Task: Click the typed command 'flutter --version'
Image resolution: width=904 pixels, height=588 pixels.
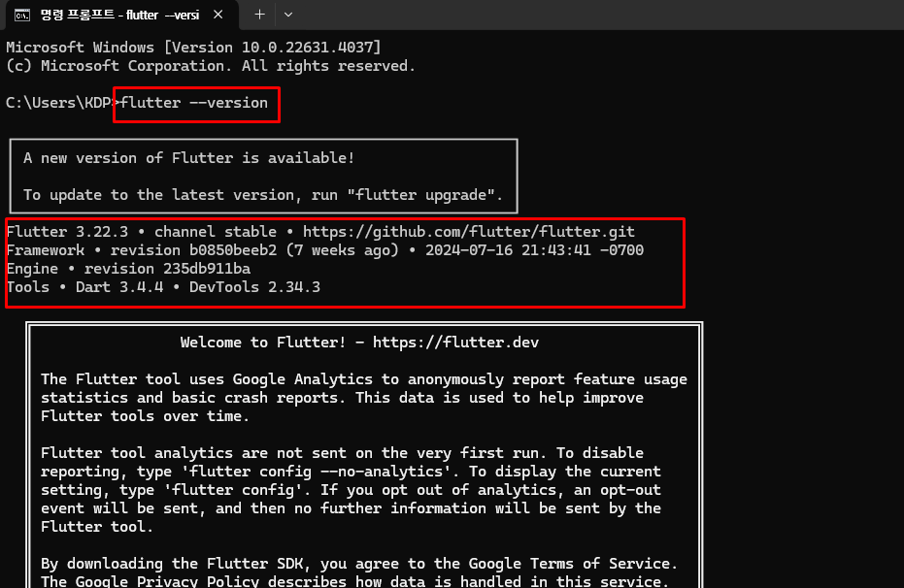Action: (x=194, y=103)
